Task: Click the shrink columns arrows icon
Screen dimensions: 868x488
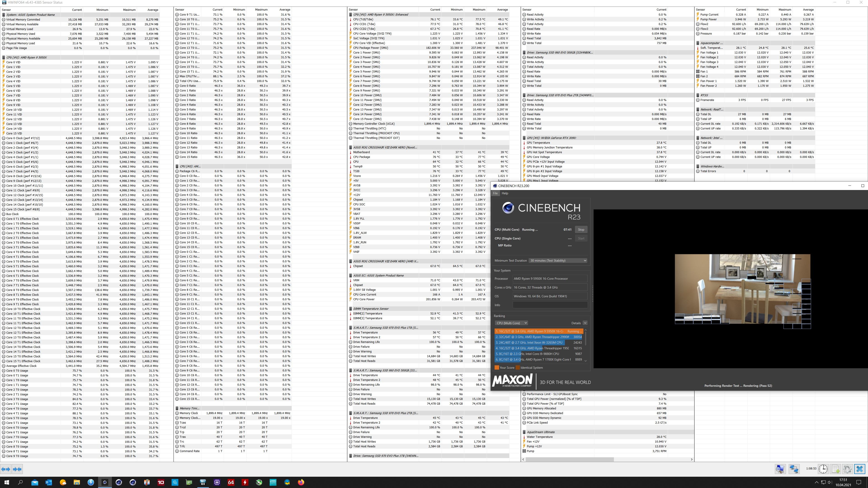Action: tap(17, 469)
